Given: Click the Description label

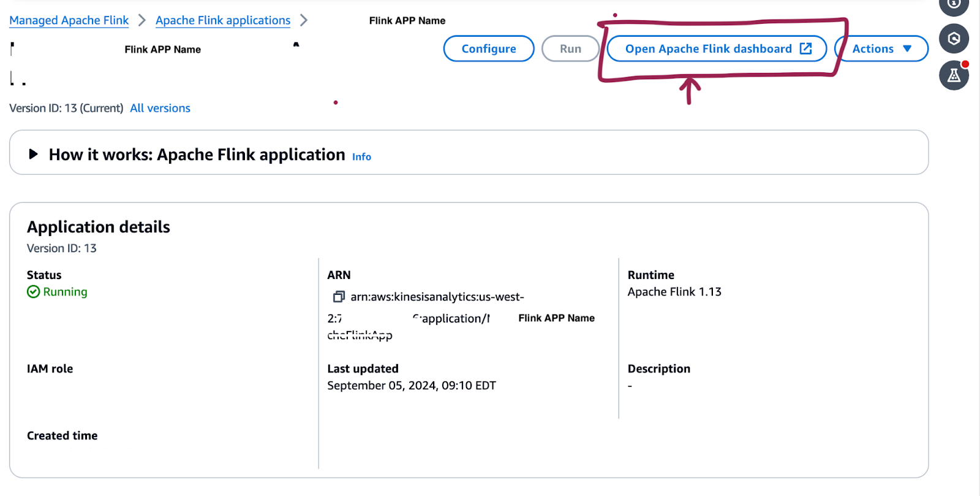Looking at the screenshot, I should [659, 368].
